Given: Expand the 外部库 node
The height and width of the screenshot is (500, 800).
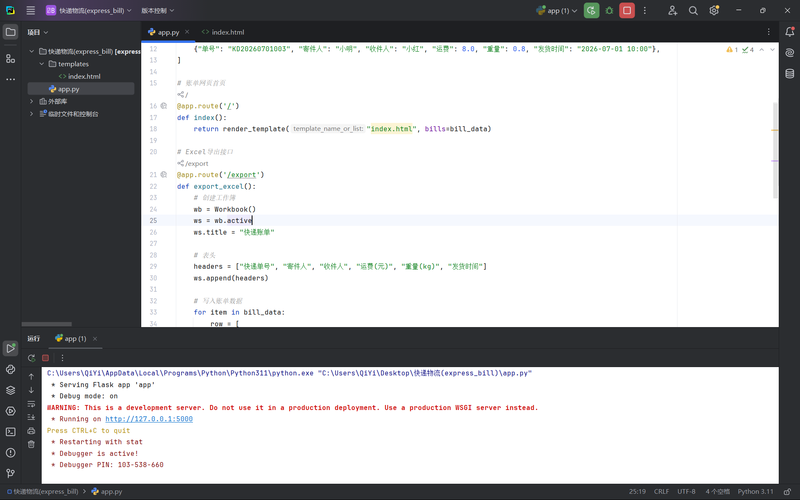Looking at the screenshot, I should tap(32, 102).
